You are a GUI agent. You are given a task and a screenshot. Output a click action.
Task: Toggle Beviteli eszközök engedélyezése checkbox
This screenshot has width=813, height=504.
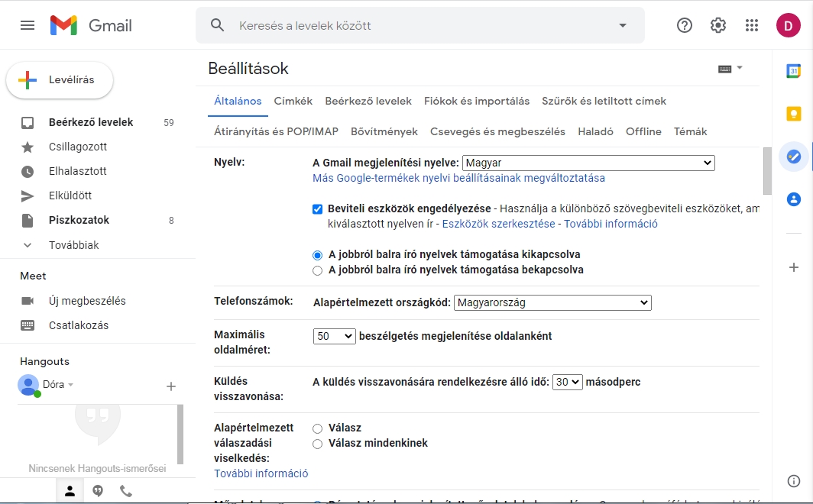tap(318, 209)
